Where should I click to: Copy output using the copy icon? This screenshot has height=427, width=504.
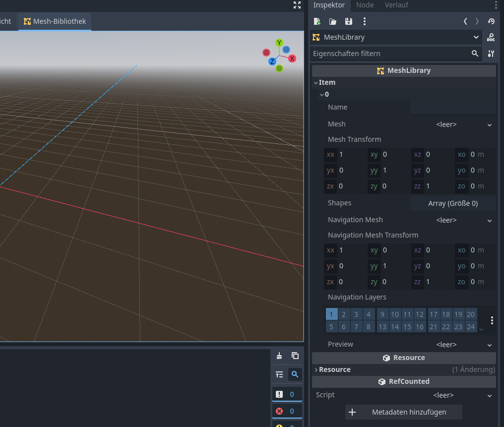point(295,355)
